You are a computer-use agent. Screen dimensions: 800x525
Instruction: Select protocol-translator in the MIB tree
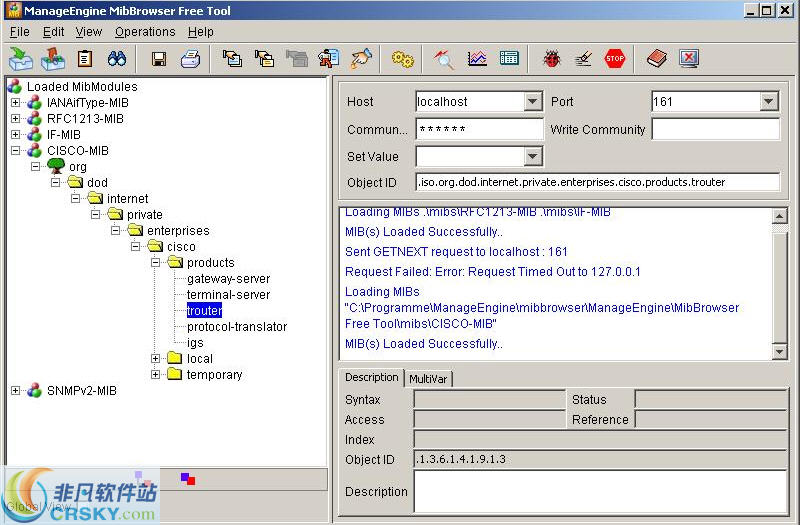point(237,327)
